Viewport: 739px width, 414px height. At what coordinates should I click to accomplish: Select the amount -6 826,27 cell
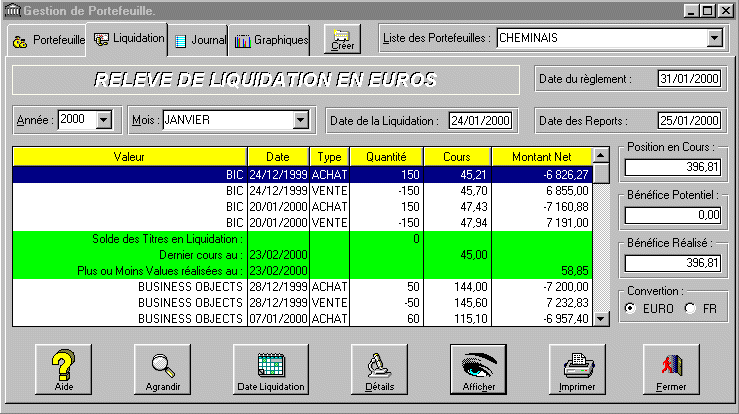tap(542, 175)
